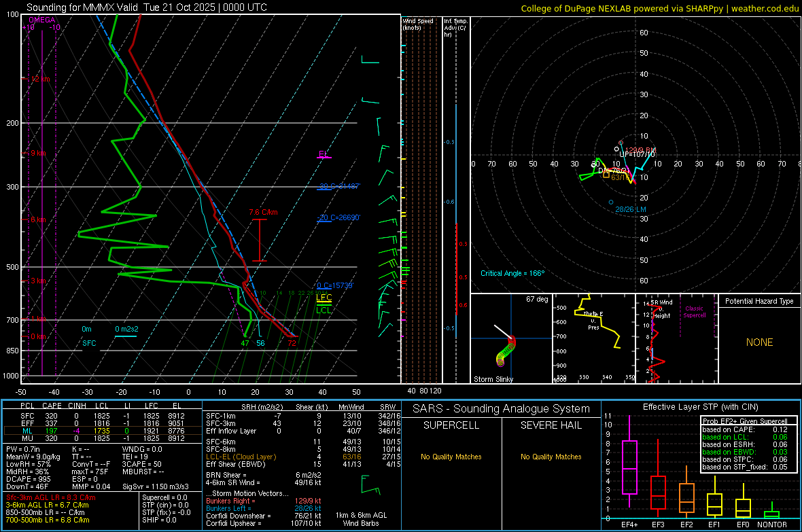Select the green LCL level label

point(324,310)
